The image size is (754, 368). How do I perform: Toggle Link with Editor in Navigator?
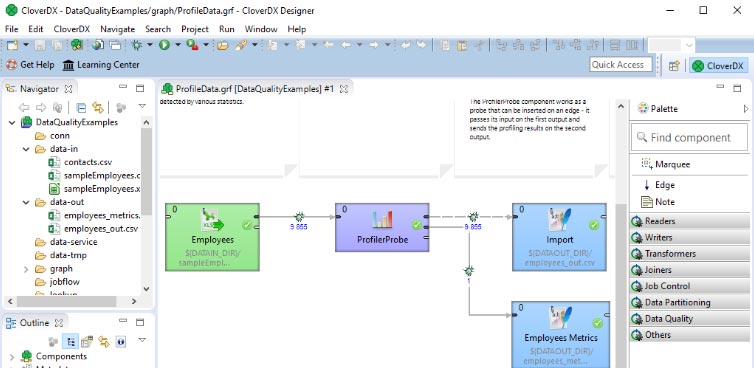[x=98, y=107]
